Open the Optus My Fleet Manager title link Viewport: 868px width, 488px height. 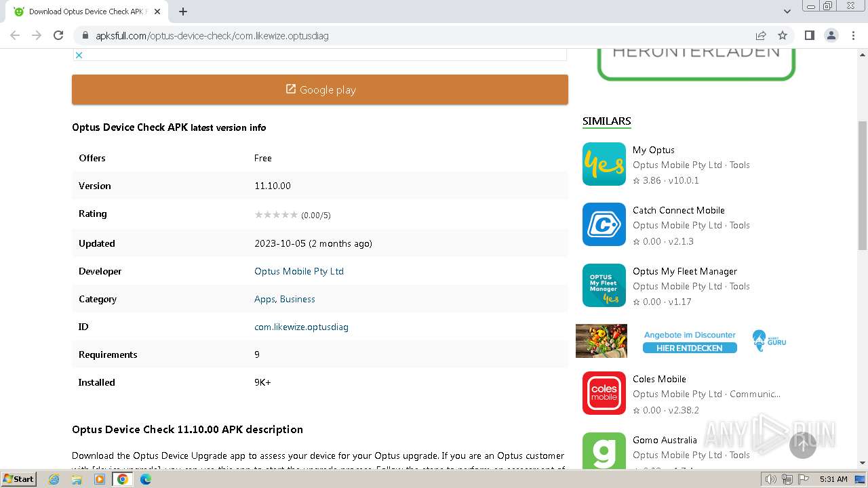[685, 271]
